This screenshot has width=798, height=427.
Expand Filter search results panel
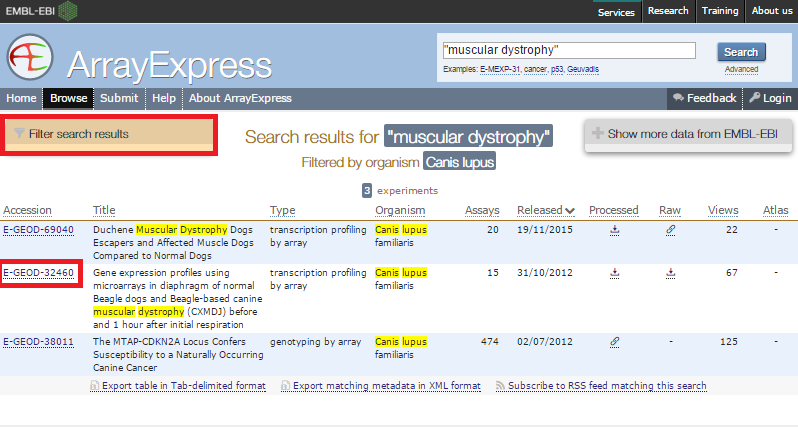coord(109,134)
